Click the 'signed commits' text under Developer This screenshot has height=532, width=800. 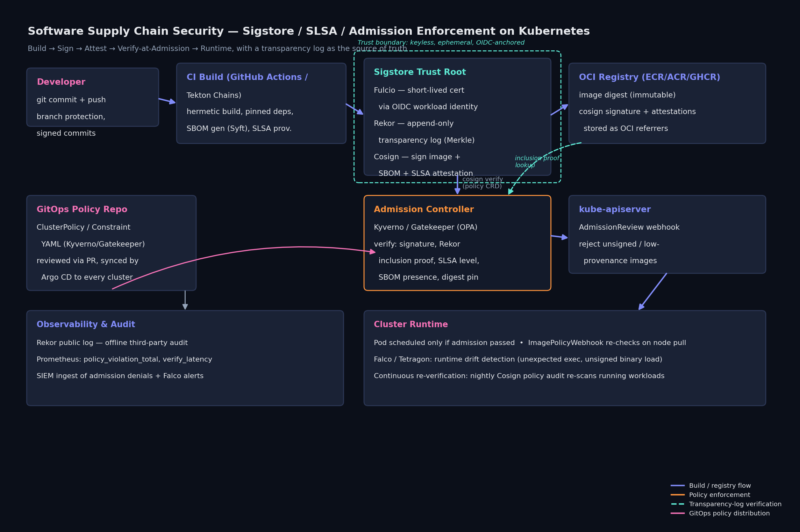coord(66,133)
